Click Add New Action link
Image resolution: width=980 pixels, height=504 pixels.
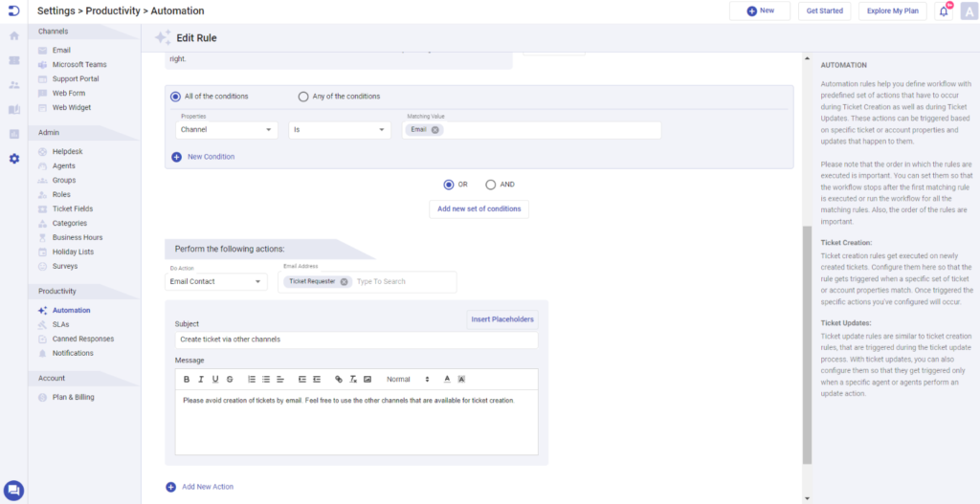click(x=200, y=487)
